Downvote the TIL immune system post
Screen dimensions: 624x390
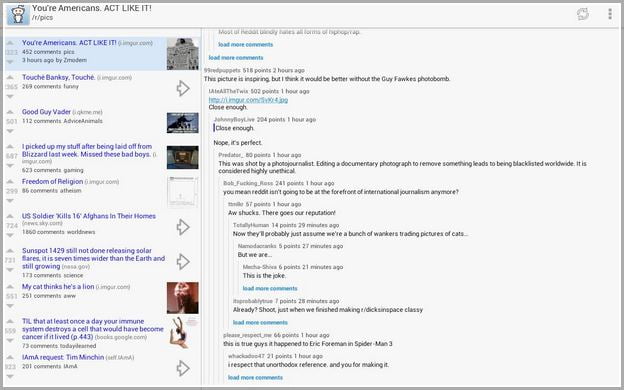pos(10,340)
